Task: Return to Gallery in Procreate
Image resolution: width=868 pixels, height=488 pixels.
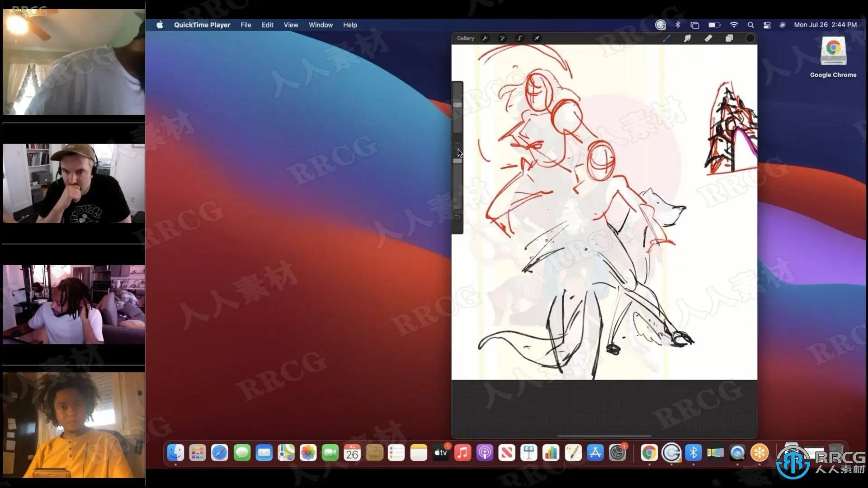Action: tap(465, 38)
